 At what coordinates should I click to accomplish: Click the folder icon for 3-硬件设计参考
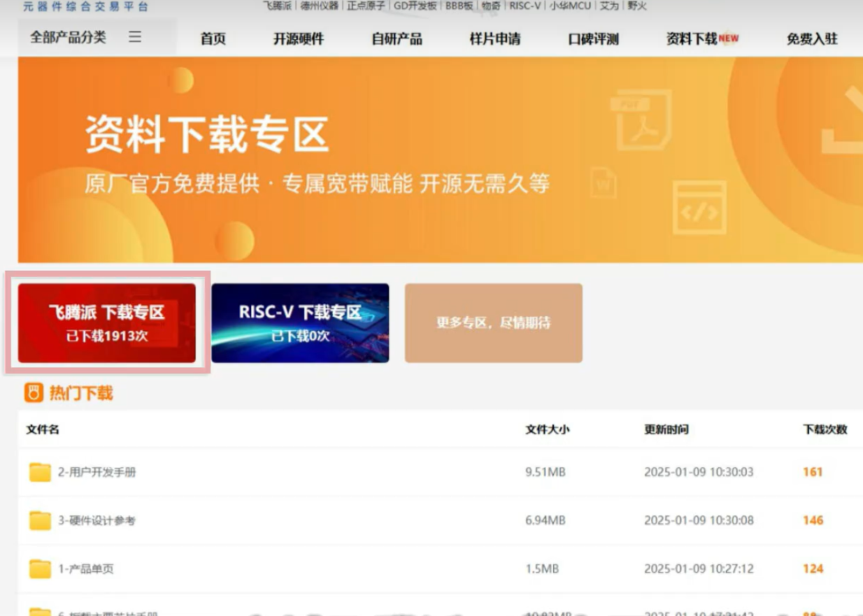40,521
